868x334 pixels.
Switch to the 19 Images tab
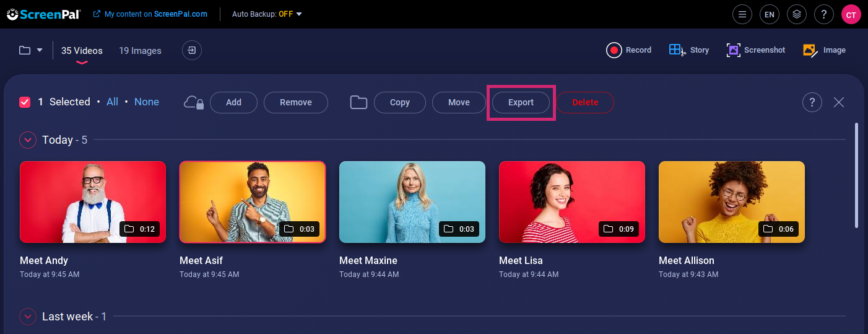click(x=140, y=51)
